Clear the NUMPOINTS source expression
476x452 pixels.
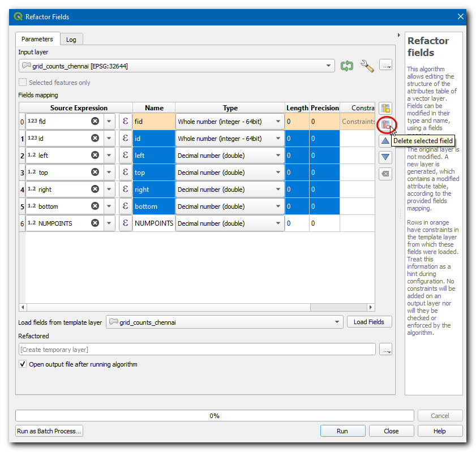tap(95, 223)
